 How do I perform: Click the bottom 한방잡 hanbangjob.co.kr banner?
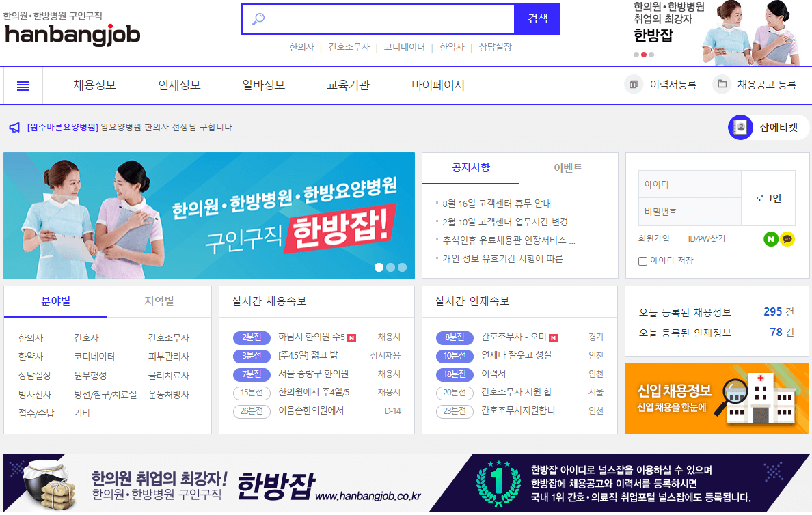(x=406, y=484)
